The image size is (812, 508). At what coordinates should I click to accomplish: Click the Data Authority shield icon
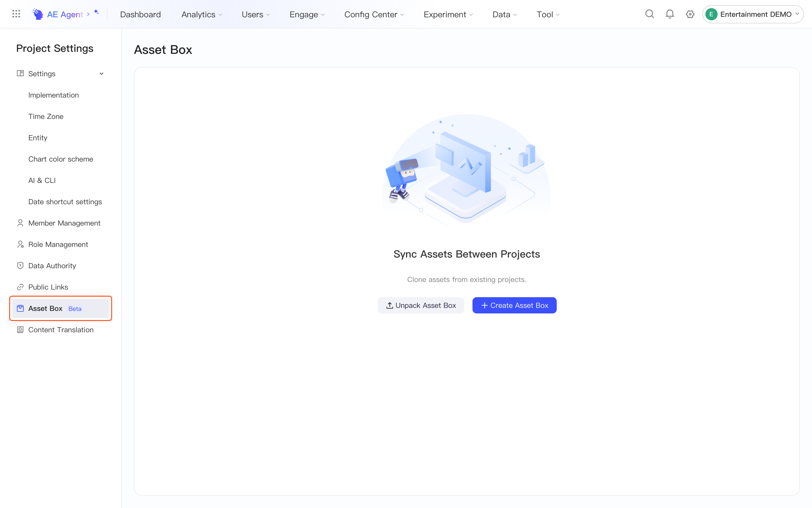click(20, 266)
